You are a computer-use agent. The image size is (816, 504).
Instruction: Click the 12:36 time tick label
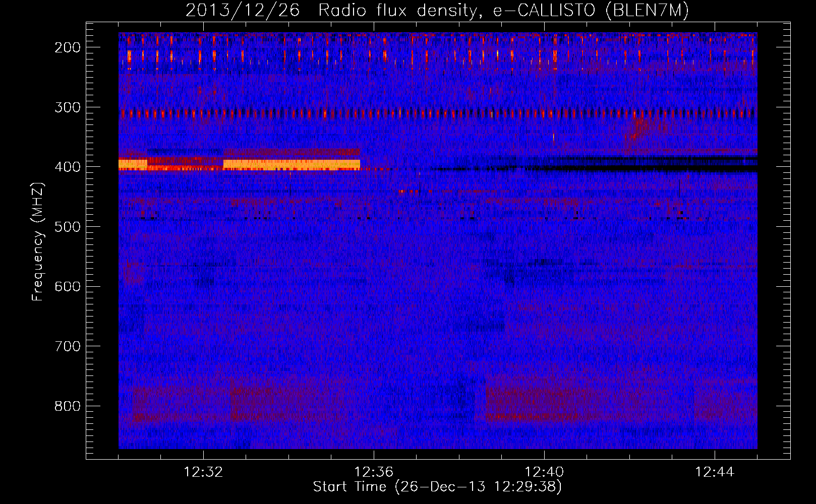(374, 472)
